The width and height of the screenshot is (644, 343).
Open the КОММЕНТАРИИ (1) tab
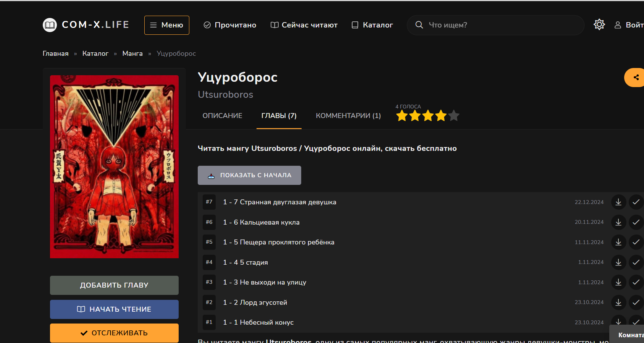pyautogui.click(x=349, y=116)
